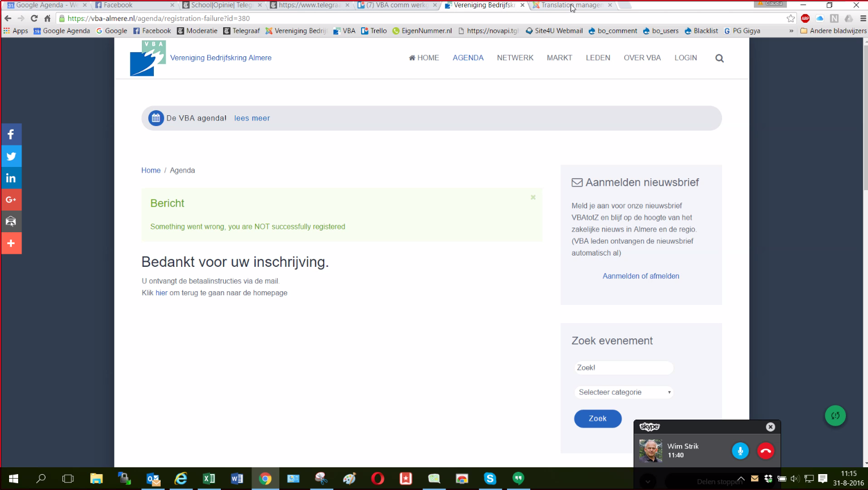Expand hidden bookmarks overflow chevron
The image size is (868, 490).
pyautogui.click(x=791, y=31)
